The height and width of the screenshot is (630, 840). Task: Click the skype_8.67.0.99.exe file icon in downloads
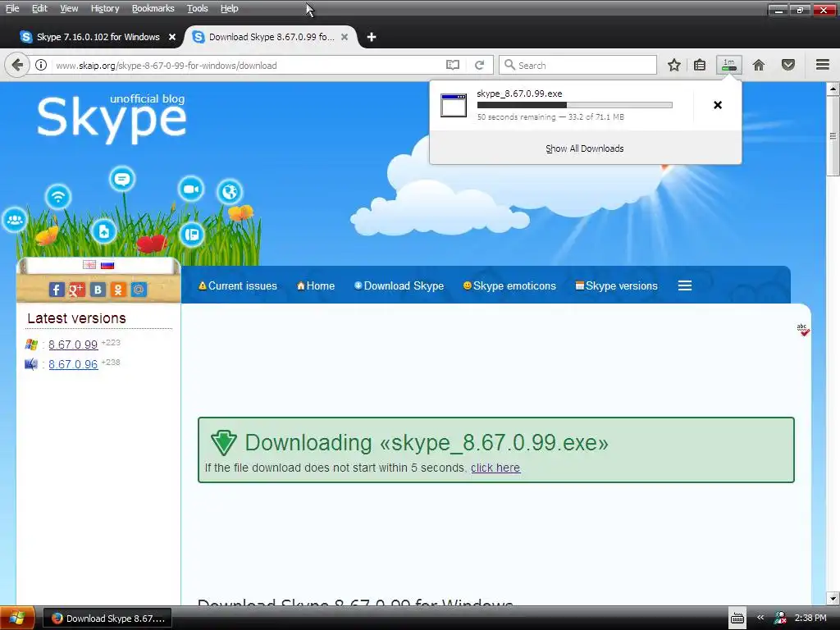click(454, 105)
